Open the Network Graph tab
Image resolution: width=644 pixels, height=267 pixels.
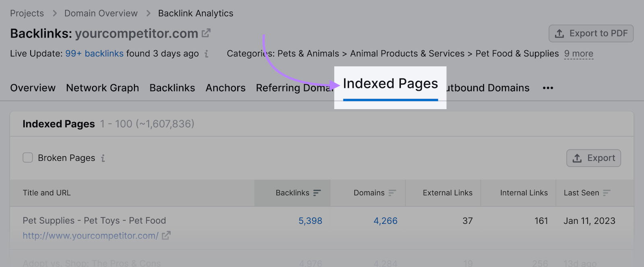pyautogui.click(x=102, y=88)
